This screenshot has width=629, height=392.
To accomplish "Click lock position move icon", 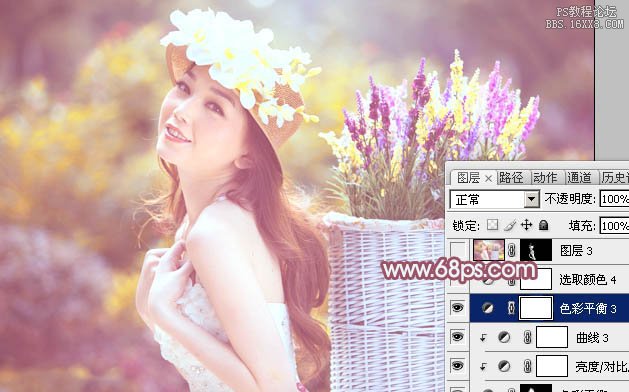I will pyautogui.click(x=526, y=225).
